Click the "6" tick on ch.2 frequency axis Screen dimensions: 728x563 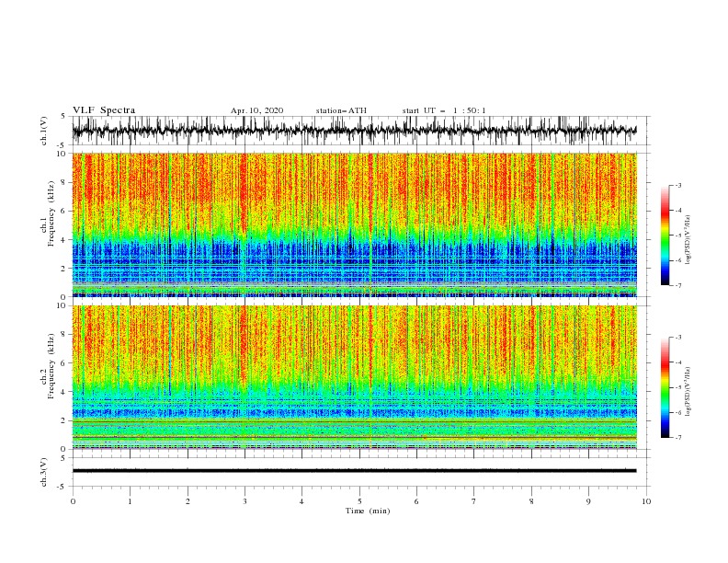(64, 363)
